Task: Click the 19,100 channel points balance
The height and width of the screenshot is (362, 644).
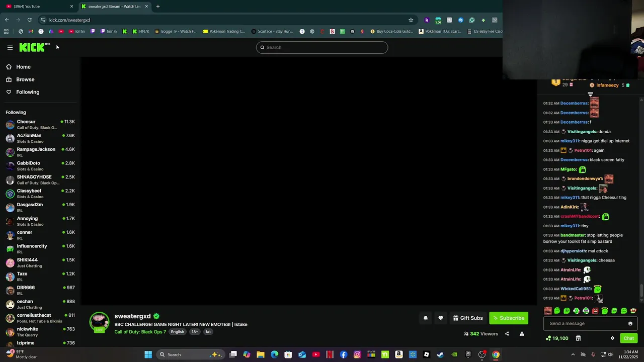Action: [x=557, y=338]
